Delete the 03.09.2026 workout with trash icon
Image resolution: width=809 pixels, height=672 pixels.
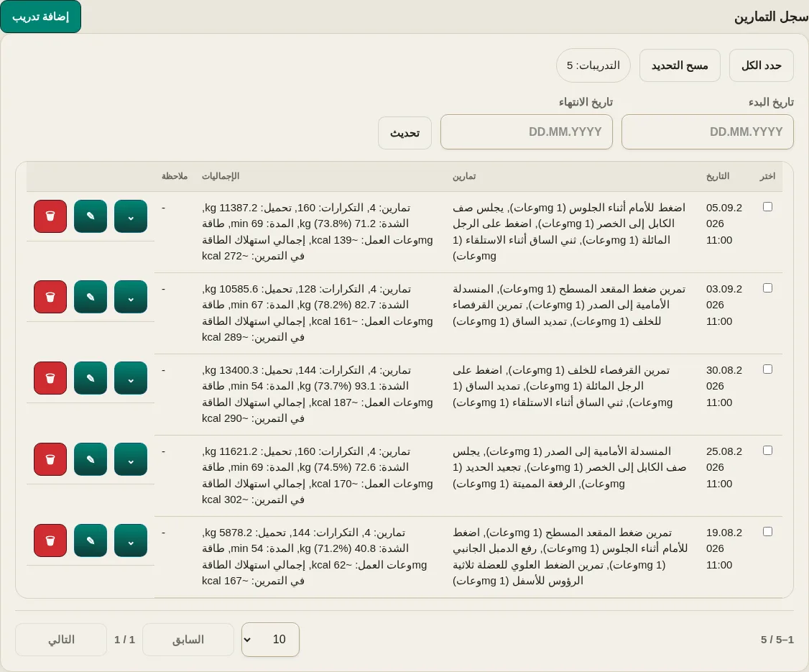tap(50, 297)
